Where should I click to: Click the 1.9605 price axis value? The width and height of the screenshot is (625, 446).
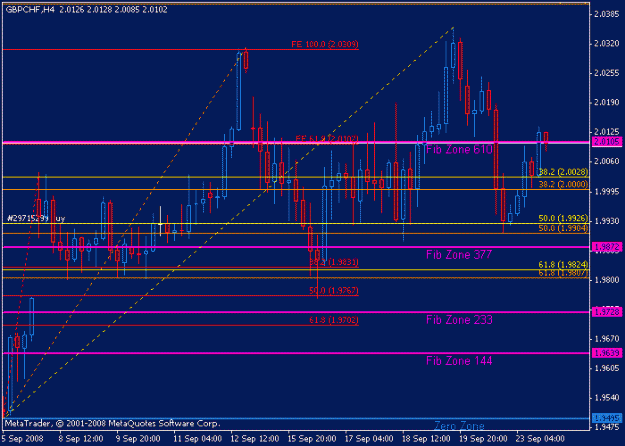607,368
